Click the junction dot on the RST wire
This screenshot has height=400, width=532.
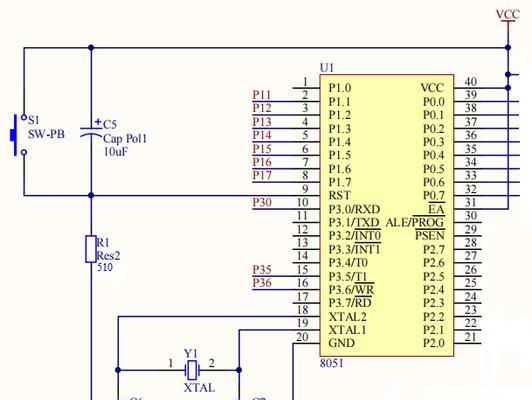[91, 195]
